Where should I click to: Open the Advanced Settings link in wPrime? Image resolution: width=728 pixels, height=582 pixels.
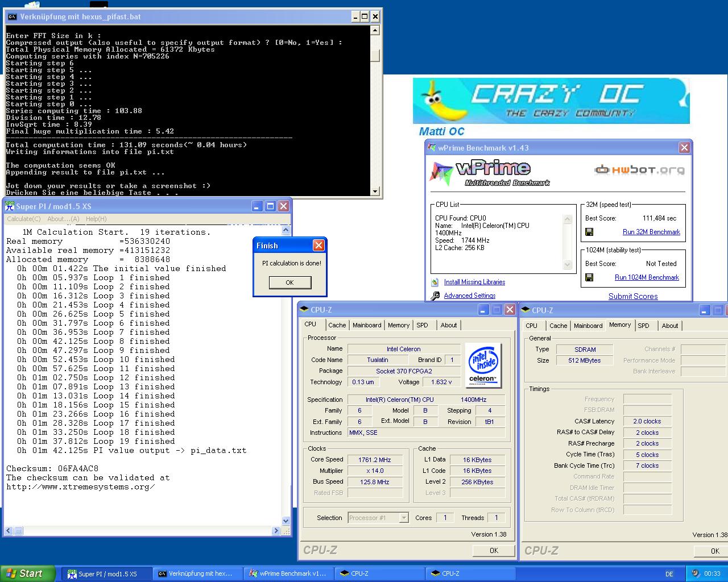[469, 296]
